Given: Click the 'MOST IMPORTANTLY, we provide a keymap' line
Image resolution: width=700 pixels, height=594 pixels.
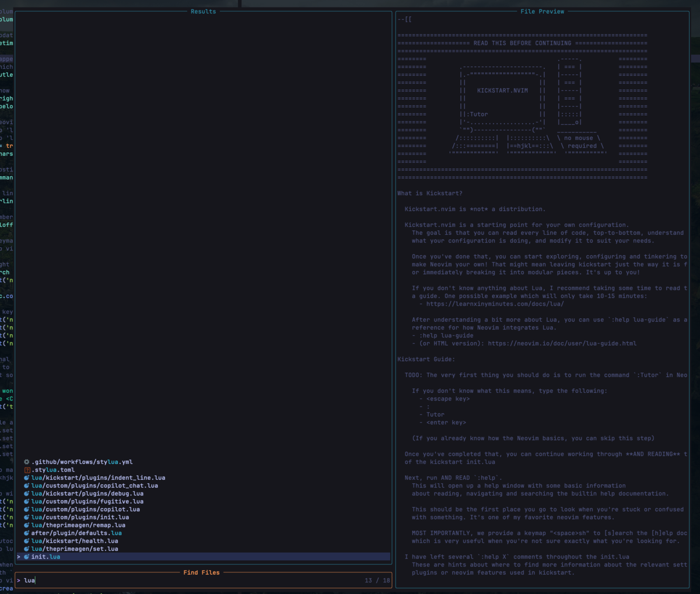Looking at the screenshot, I should [x=549, y=533].
